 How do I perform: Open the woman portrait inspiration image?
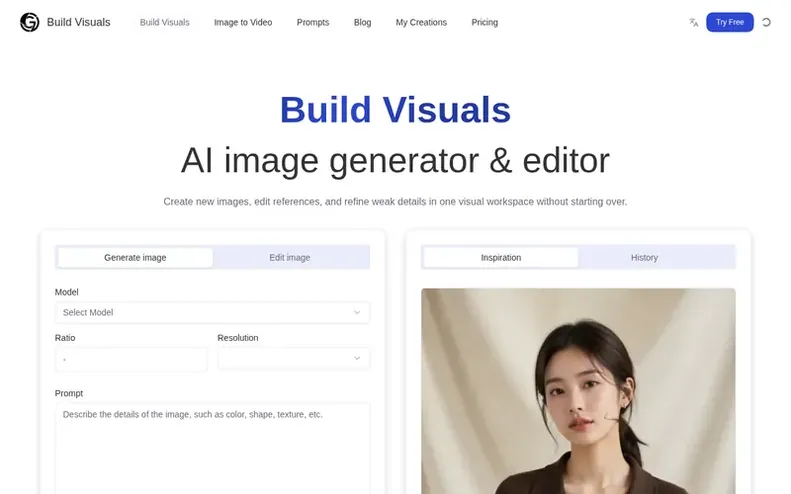pos(578,391)
